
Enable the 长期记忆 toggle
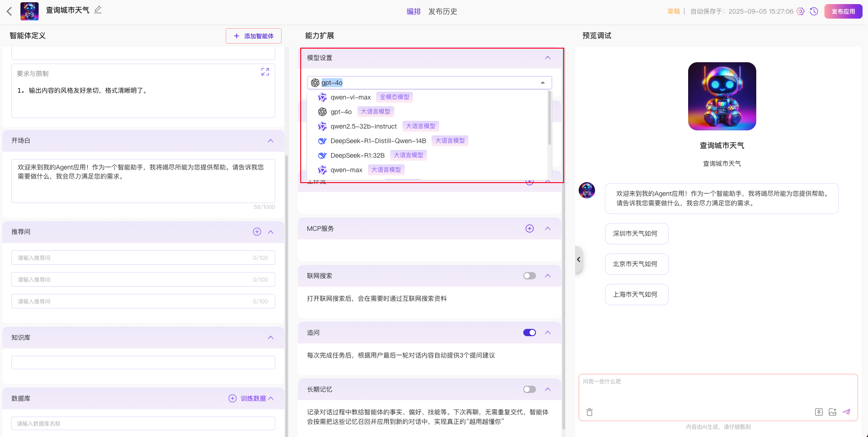pos(530,389)
